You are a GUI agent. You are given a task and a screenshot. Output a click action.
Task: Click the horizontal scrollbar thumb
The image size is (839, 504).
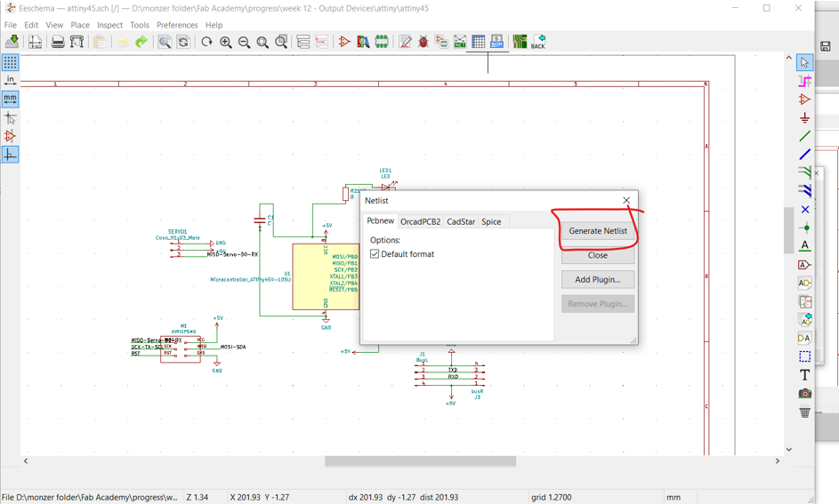[420, 460]
